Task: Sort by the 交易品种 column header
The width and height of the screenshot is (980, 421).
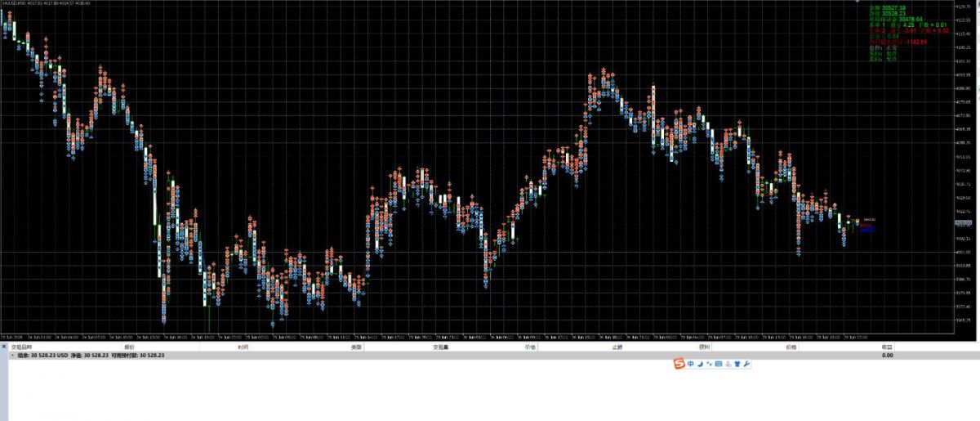Action: pos(21,347)
